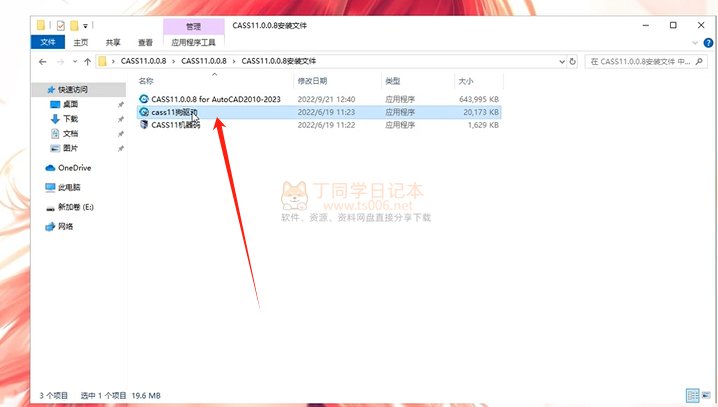Switch to the 查看 ribbon tab

146,43
